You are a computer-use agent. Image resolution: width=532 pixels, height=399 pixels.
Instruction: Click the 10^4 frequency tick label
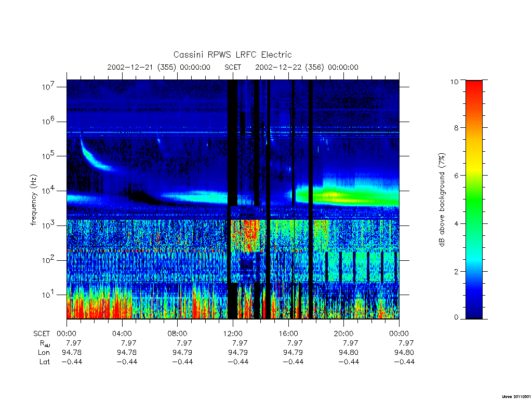[49, 191]
